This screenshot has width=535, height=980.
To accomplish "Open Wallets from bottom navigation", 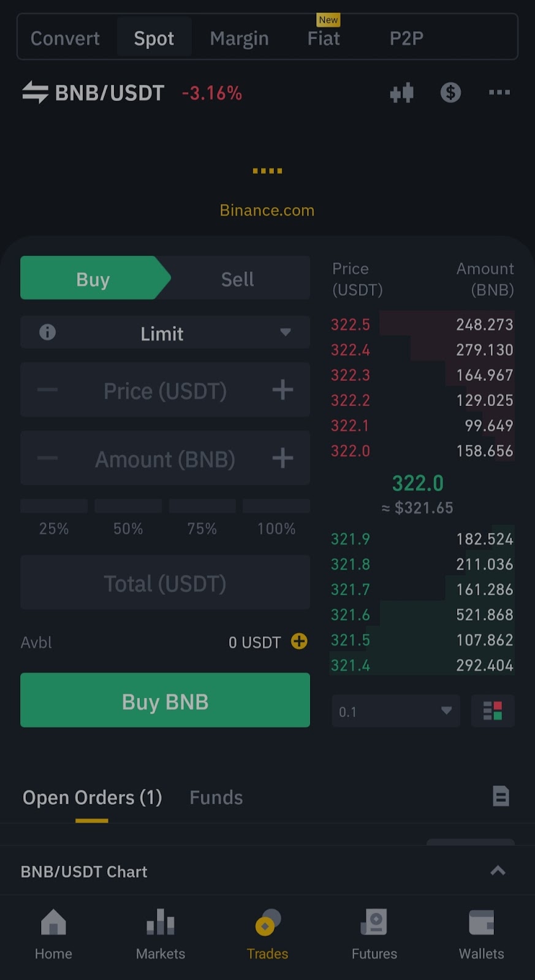I will (481, 934).
